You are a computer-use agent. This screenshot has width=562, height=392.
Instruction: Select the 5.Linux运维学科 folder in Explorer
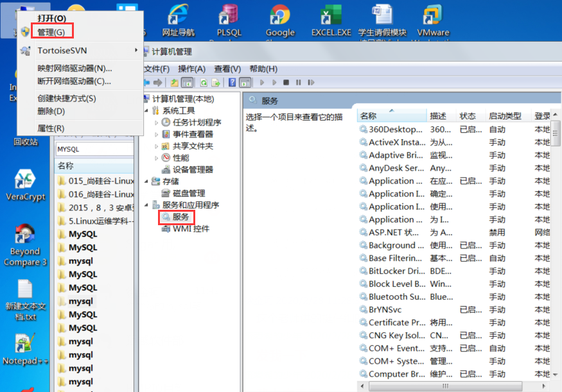pyautogui.click(x=96, y=221)
